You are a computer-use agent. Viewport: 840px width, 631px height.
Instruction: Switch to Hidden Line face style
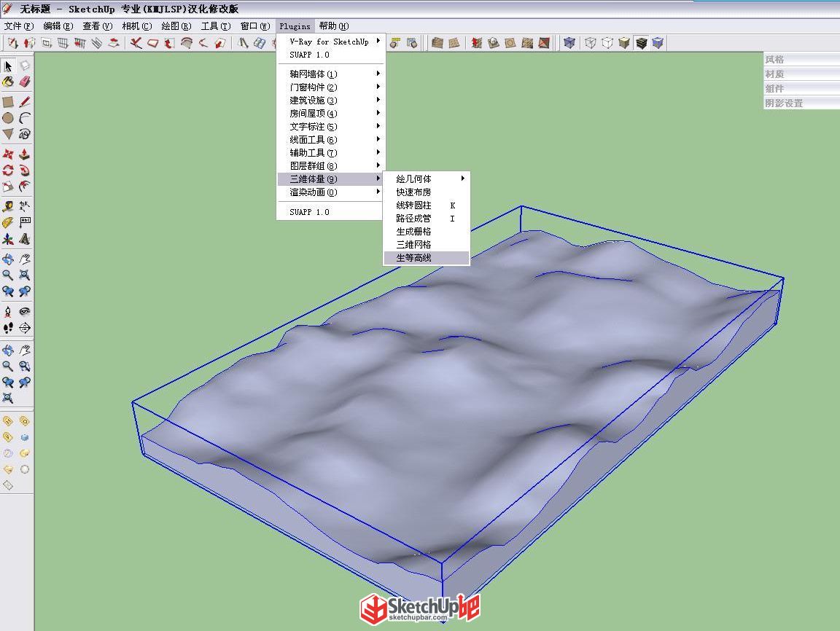[x=607, y=43]
